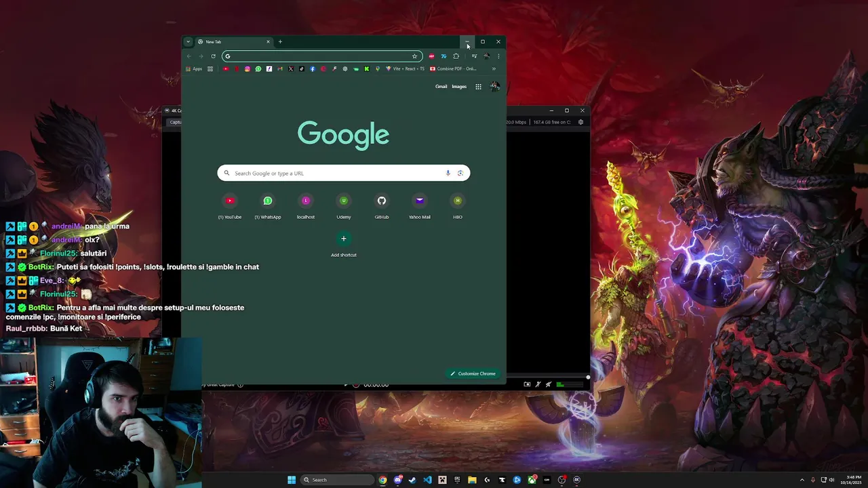Viewport: 868px width, 488px height.
Task: Follow the Gmail link
Action: 441,87
